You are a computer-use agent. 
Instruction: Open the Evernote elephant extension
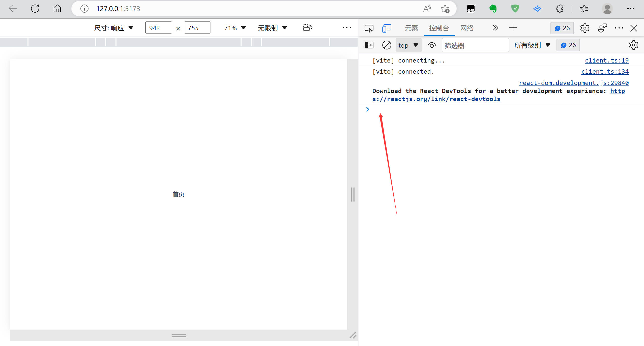[493, 9]
